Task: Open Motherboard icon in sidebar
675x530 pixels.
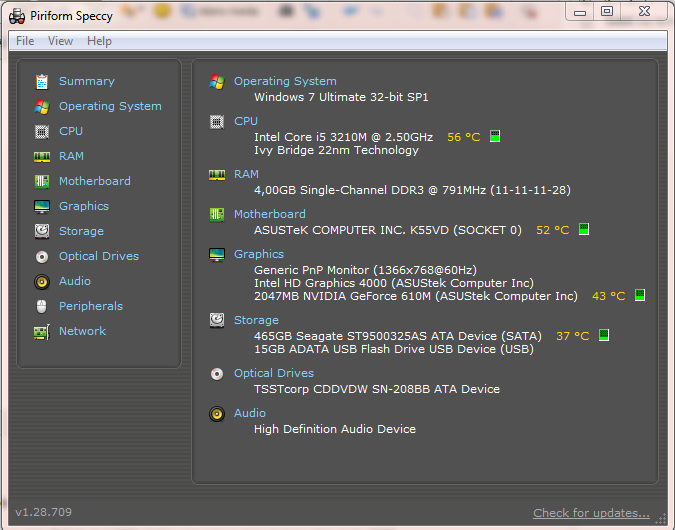Action: coord(42,181)
